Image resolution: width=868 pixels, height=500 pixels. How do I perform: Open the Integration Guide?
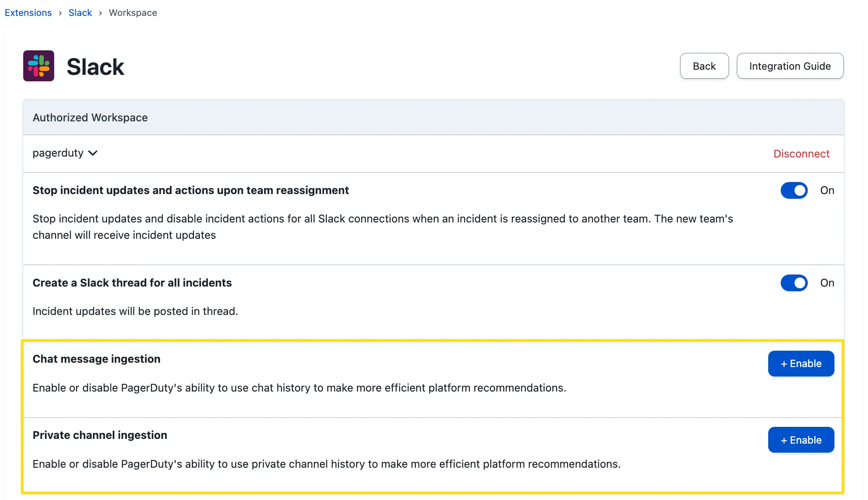(x=789, y=66)
